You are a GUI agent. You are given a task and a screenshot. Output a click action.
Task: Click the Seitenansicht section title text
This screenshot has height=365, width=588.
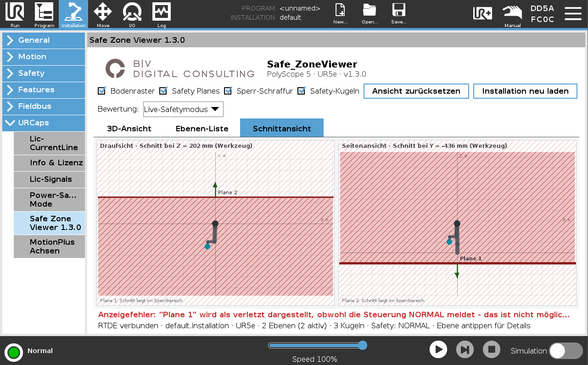[x=425, y=146]
